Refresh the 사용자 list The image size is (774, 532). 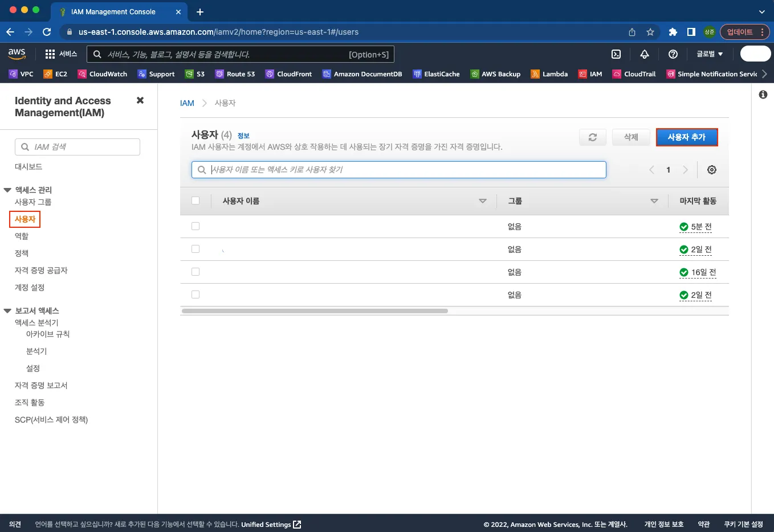coord(593,137)
